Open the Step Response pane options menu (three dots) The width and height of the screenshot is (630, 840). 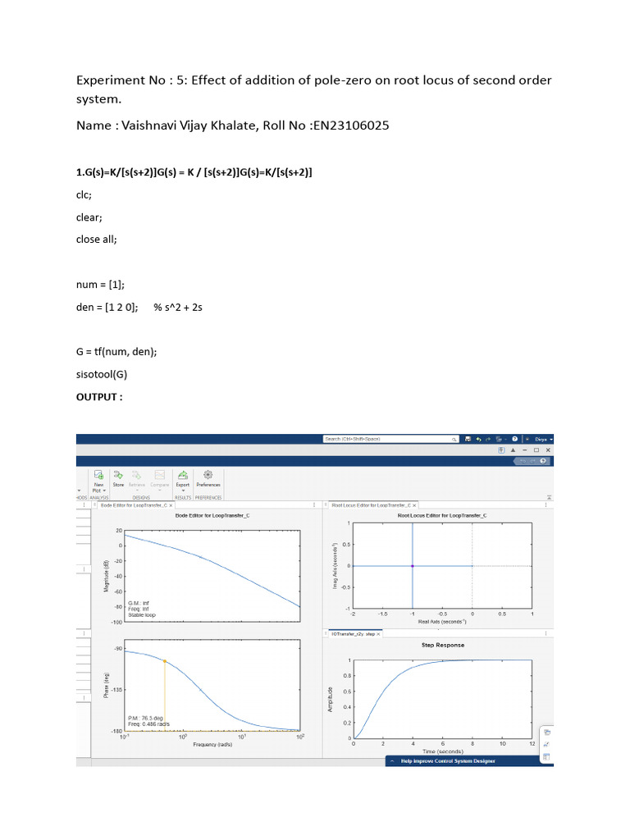(x=546, y=633)
